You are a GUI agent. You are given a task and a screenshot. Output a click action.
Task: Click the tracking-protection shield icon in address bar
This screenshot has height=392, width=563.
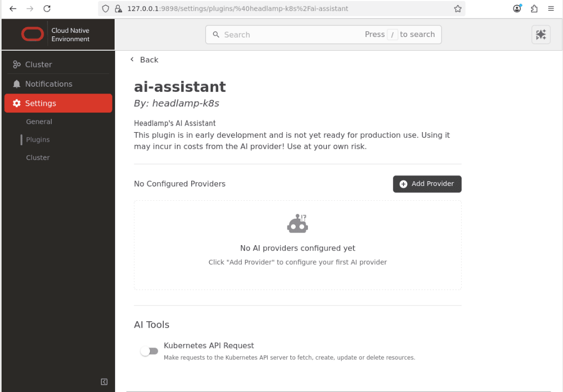tap(105, 8)
